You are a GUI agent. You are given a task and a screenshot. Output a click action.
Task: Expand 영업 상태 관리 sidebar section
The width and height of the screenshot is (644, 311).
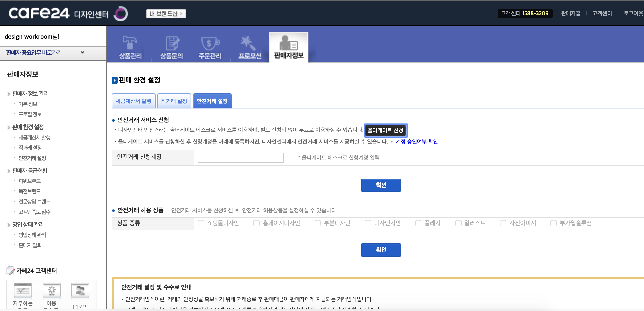(x=28, y=225)
